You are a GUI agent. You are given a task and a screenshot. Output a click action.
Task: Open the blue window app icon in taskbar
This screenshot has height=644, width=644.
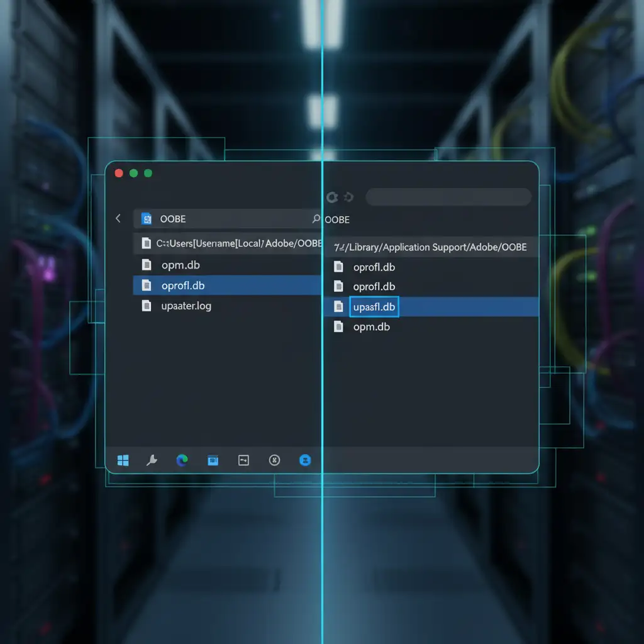[x=213, y=460]
